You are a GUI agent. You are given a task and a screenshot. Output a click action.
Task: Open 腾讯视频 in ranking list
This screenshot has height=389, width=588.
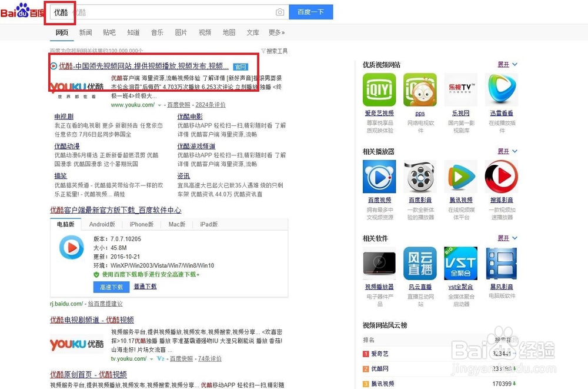tap(383, 384)
